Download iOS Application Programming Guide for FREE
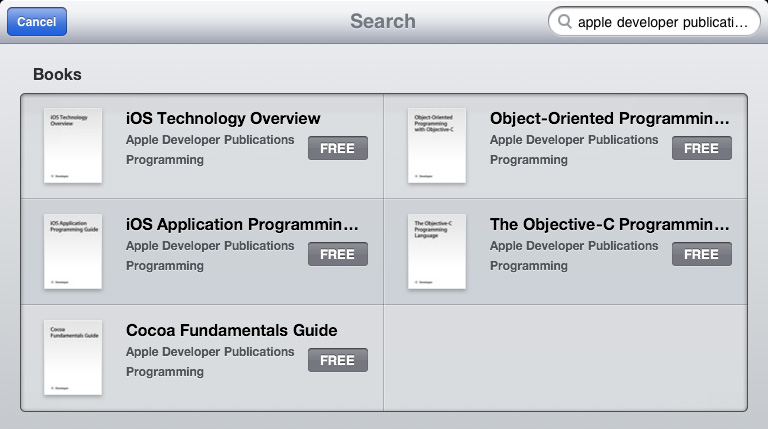768x429 pixels. pos(338,254)
